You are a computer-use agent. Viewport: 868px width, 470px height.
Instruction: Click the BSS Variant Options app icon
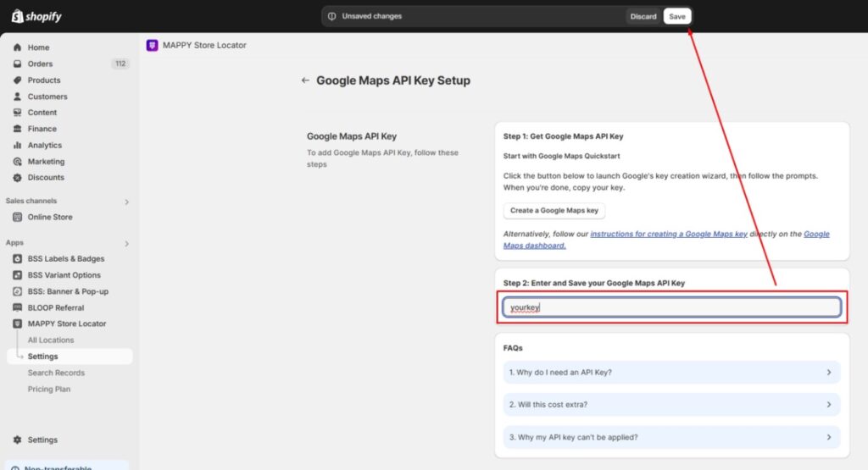[x=17, y=275]
